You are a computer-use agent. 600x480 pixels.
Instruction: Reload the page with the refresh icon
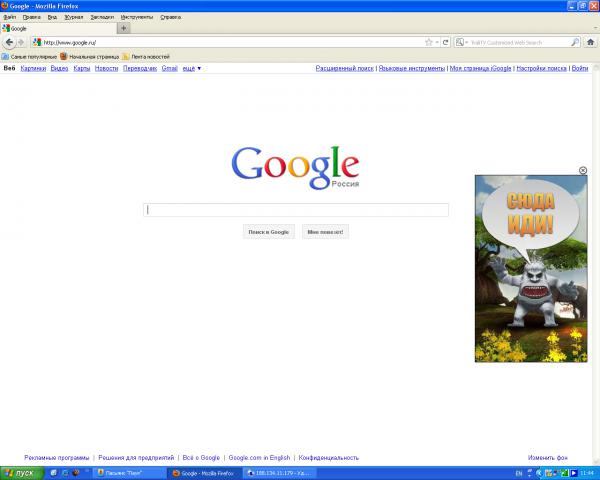click(445, 42)
